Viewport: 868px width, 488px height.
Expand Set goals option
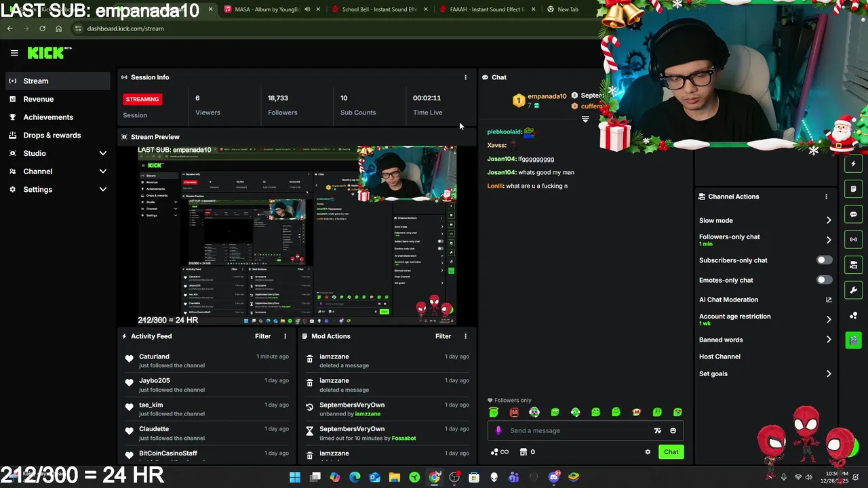click(x=829, y=373)
